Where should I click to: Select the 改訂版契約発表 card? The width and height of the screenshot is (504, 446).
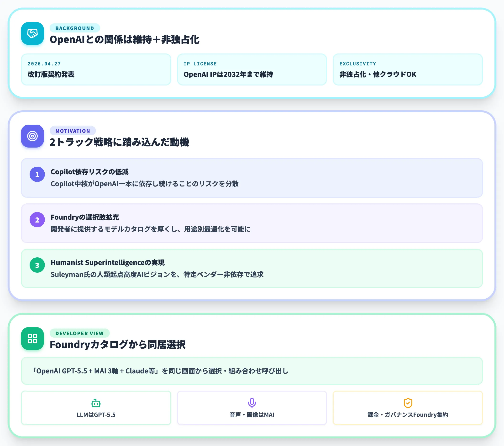pos(96,69)
